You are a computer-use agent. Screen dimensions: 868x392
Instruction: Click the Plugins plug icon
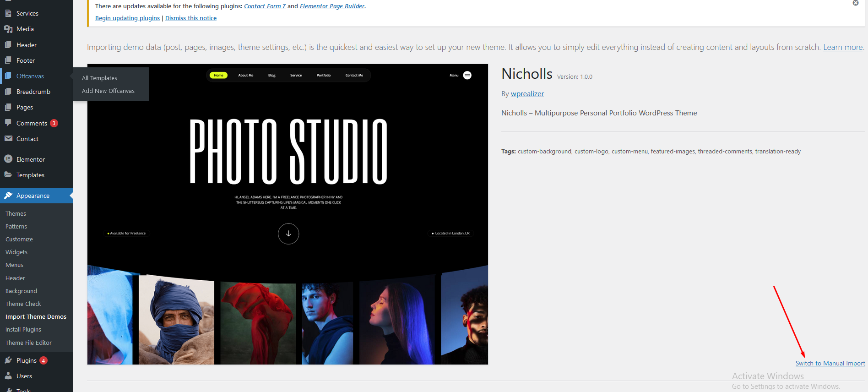[x=8, y=360]
